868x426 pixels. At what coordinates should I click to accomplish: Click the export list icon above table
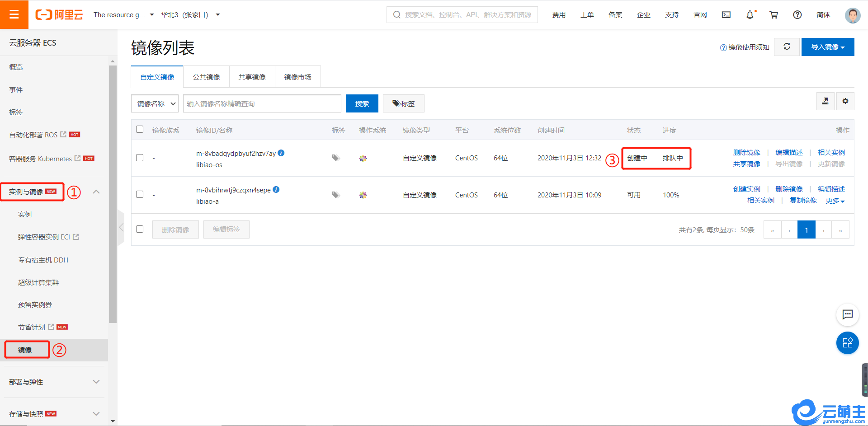coord(825,101)
